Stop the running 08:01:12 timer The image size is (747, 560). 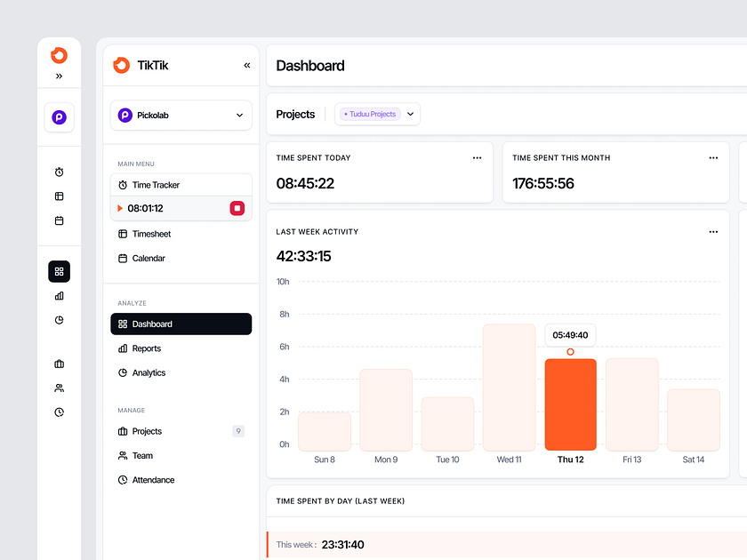coord(237,208)
